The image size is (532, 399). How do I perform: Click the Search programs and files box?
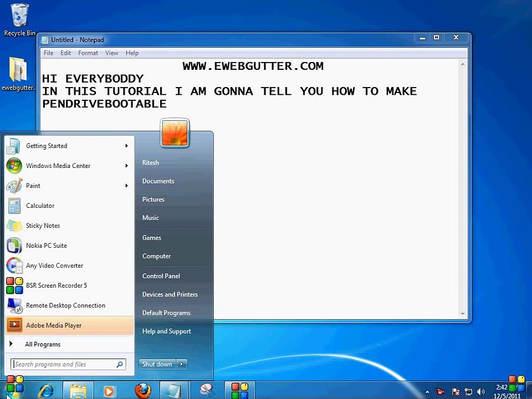pos(68,364)
